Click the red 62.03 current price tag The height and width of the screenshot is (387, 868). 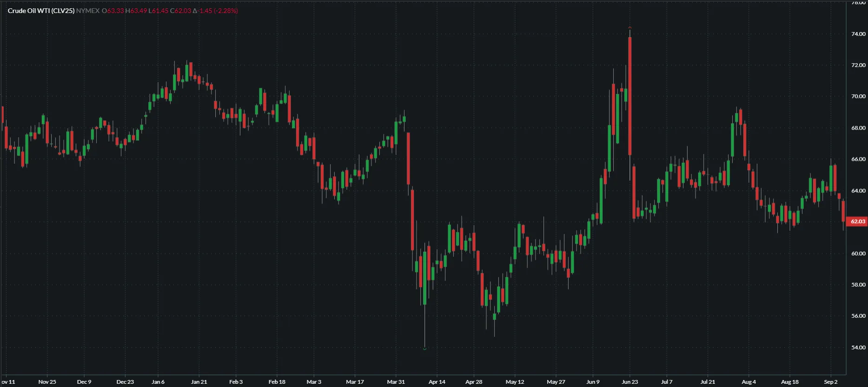tap(857, 222)
